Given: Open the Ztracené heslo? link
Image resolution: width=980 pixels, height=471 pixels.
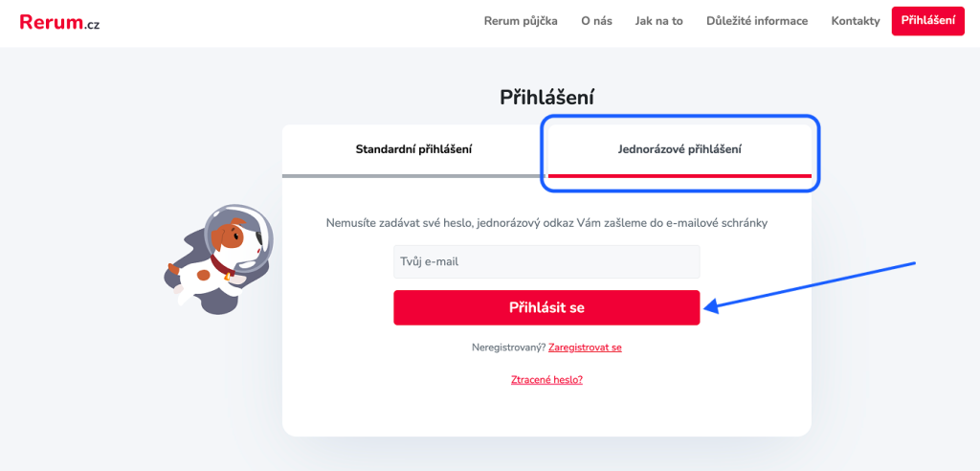Looking at the screenshot, I should [x=546, y=380].
